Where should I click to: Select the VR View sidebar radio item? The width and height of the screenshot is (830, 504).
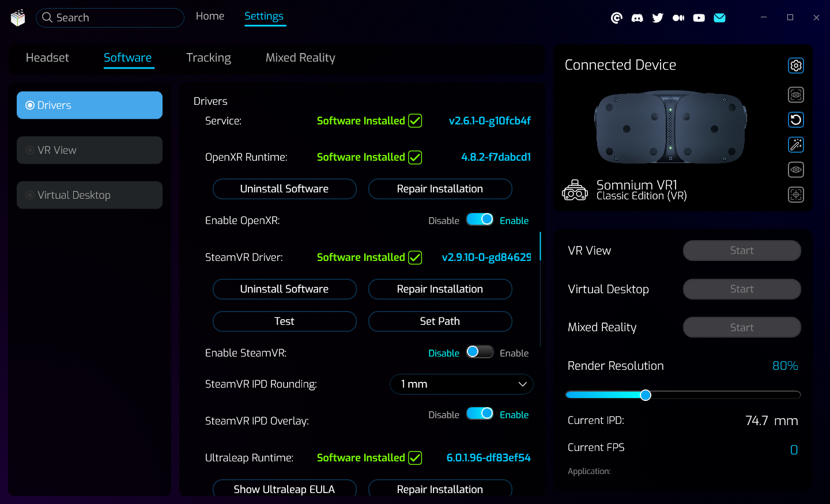(89, 150)
